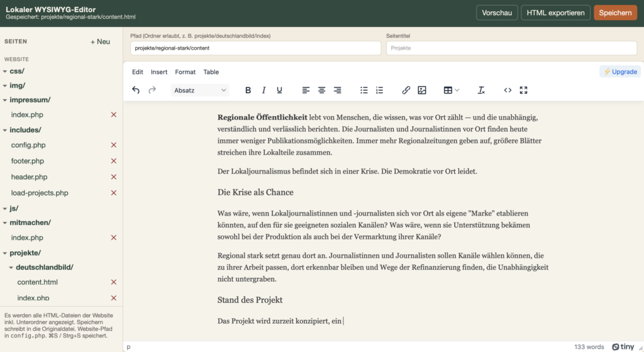Grab the editor resize handle

pyautogui.click(x=640, y=348)
